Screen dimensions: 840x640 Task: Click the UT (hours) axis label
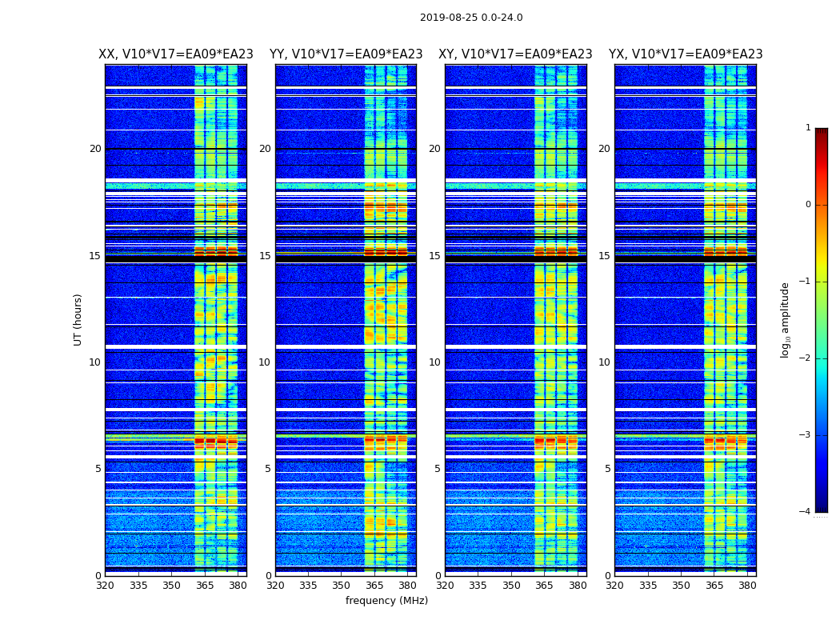(x=78, y=320)
